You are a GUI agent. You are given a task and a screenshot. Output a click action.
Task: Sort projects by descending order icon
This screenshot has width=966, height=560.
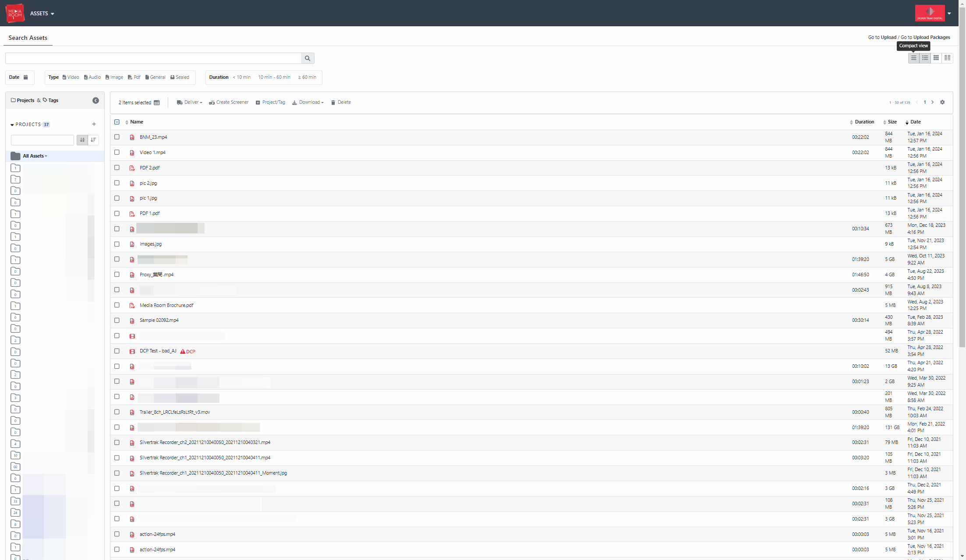93,140
